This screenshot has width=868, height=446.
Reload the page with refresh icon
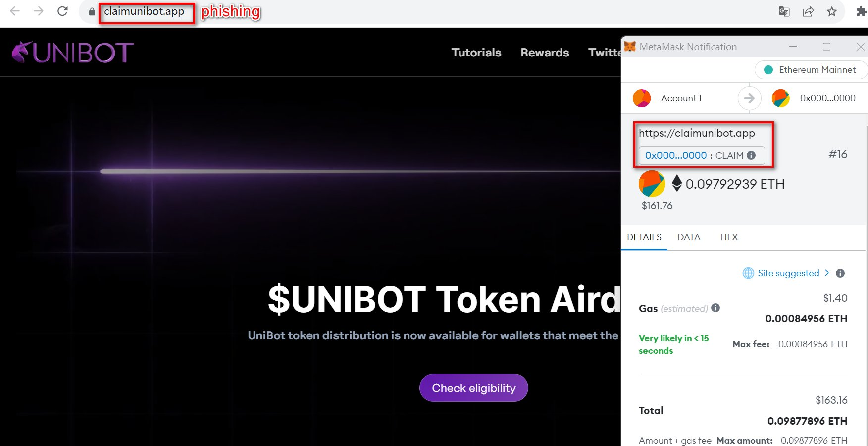pyautogui.click(x=62, y=11)
